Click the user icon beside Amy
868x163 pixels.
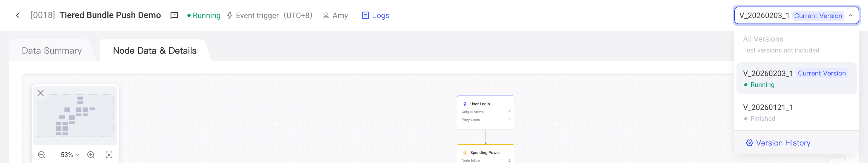pyautogui.click(x=326, y=16)
